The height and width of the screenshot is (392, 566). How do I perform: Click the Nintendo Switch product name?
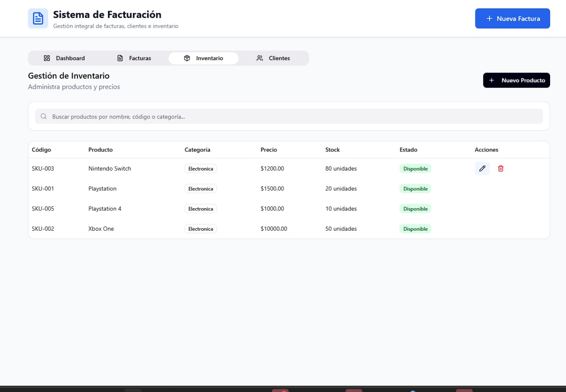(x=110, y=168)
